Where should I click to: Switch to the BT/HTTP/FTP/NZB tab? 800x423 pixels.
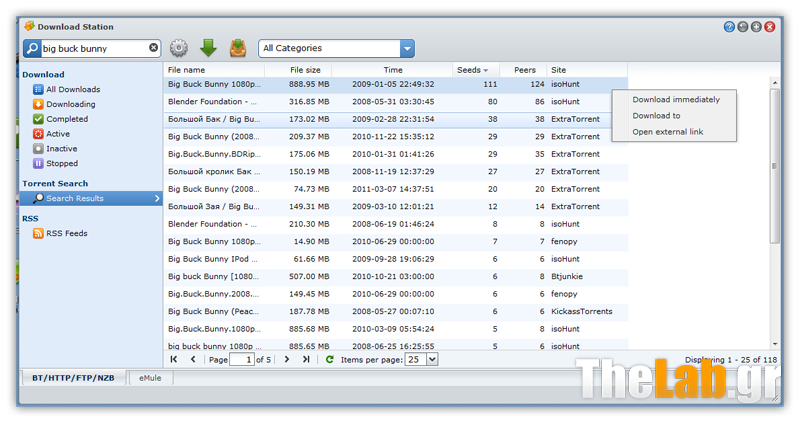[73, 378]
